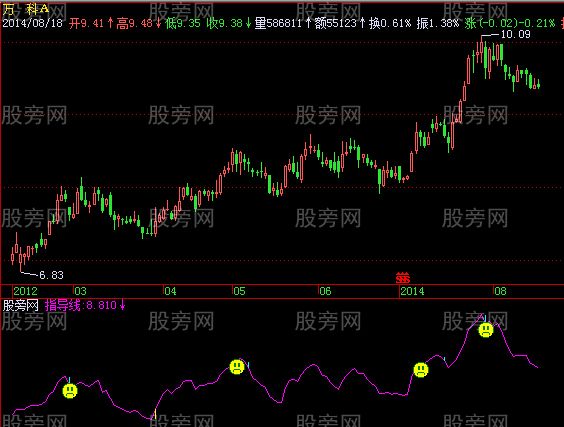The image size is (564, 427).
Task: Click the candlestick at the 10.09 high
Action: pyautogui.click(x=481, y=48)
